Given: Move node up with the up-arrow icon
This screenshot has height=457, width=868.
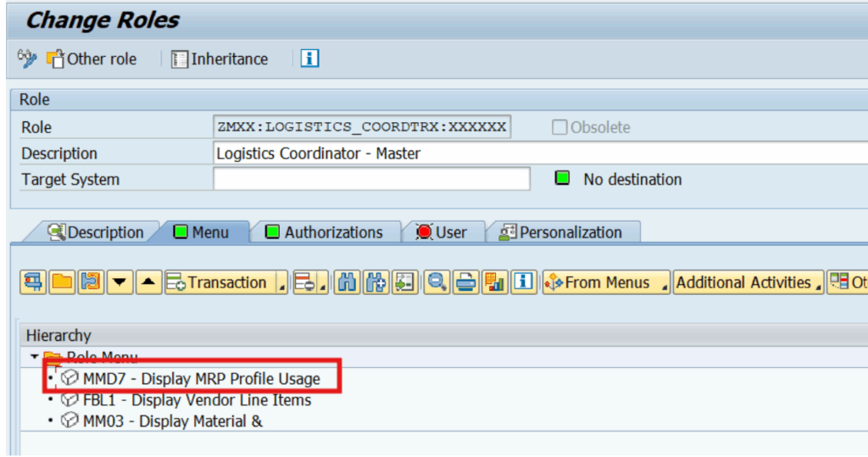Looking at the screenshot, I should pyautogui.click(x=148, y=283).
